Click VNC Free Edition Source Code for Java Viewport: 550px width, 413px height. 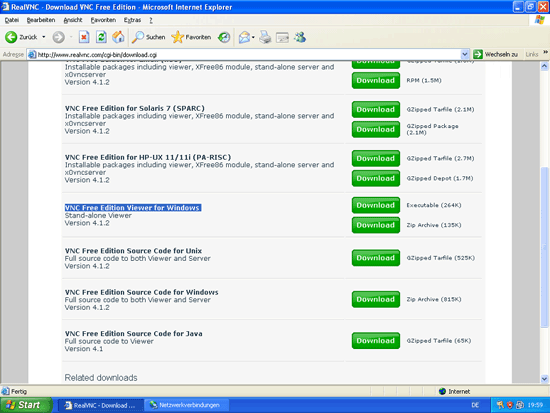pos(134,334)
